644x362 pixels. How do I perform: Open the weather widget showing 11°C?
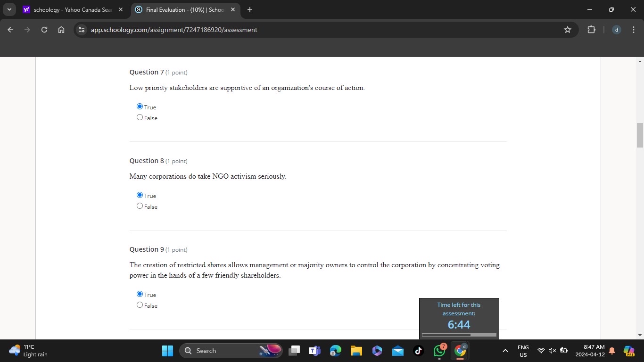point(29,351)
